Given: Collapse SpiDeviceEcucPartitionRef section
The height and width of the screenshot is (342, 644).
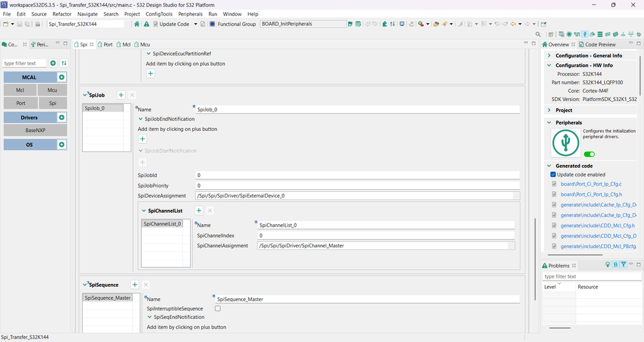Looking at the screenshot, I should click(x=149, y=54).
